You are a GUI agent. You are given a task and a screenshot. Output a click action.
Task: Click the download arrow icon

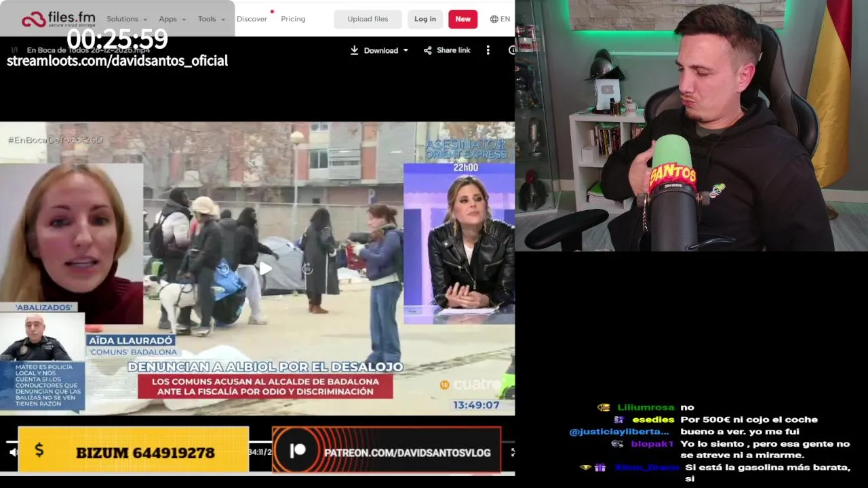coord(355,50)
